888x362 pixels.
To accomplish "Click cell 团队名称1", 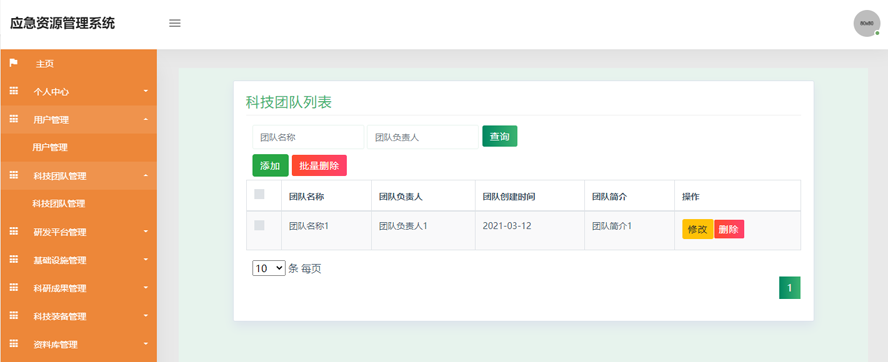I will point(309,225).
